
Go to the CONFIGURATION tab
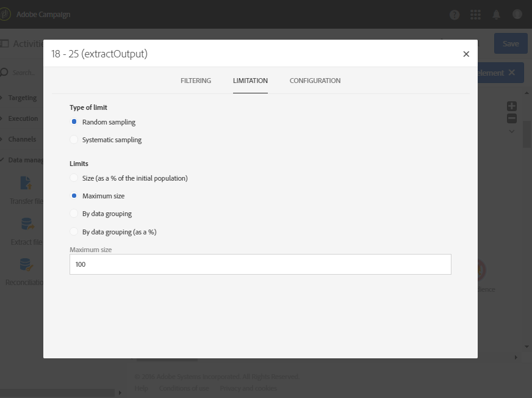pos(315,81)
